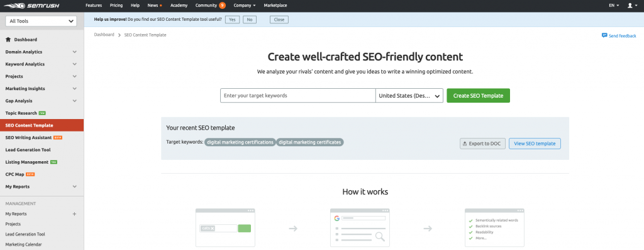Close the help us improve banner
Image resolution: width=644 pixels, height=250 pixels.
(279, 20)
